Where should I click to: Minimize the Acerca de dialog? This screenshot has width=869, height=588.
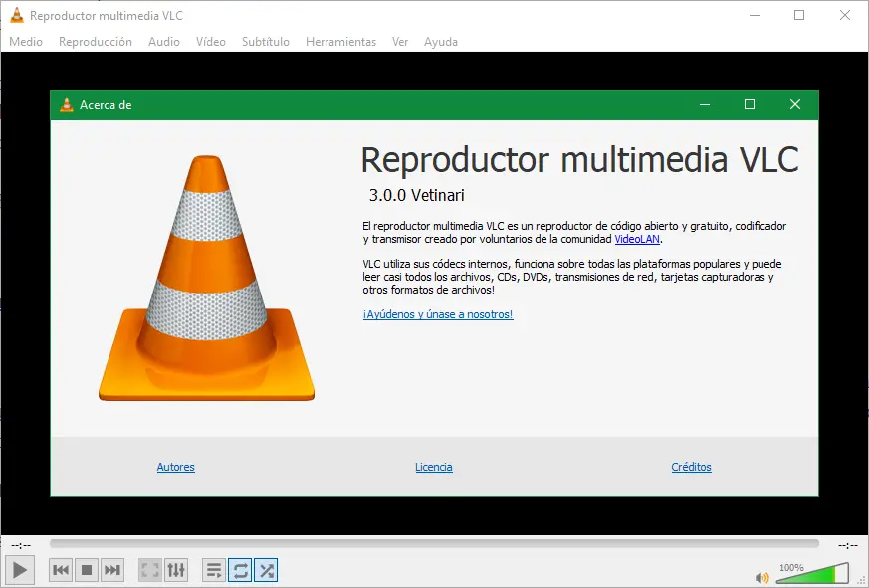point(705,104)
